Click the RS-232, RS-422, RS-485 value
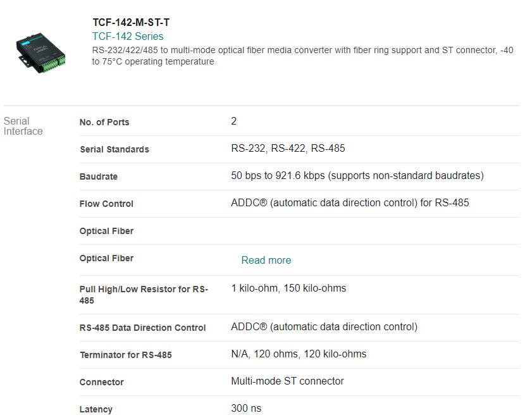 288,149
